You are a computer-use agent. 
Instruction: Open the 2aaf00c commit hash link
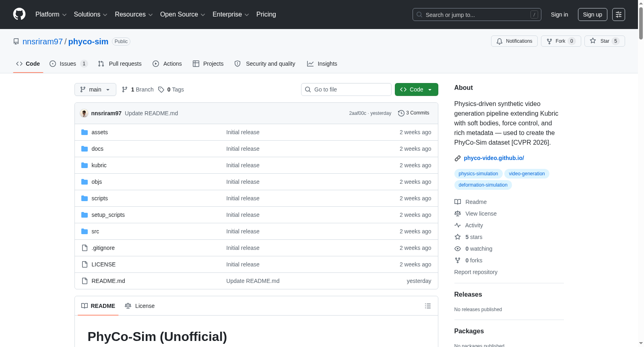pos(358,113)
